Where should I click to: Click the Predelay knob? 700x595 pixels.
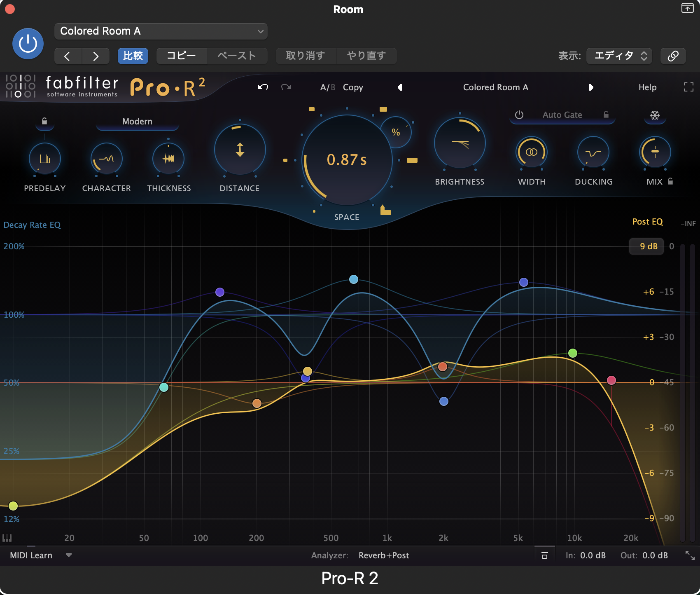[x=45, y=159]
